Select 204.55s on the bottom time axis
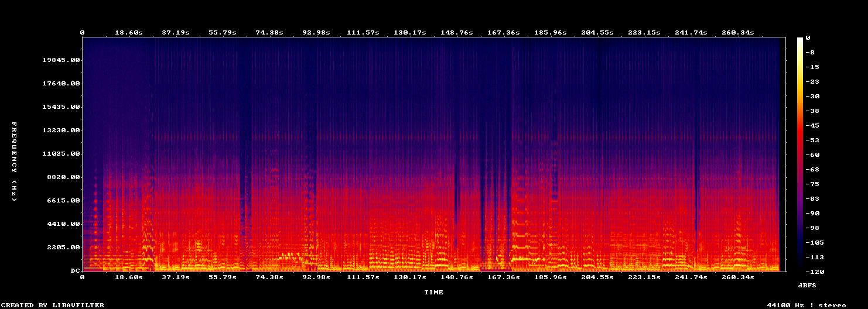Screen dimensions: 868x309 (597, 277)
